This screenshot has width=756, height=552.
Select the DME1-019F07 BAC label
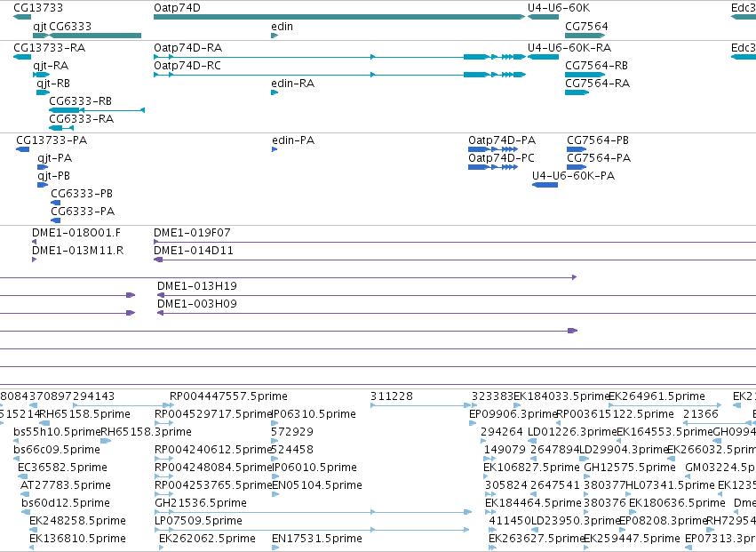[x=192, y=233]
